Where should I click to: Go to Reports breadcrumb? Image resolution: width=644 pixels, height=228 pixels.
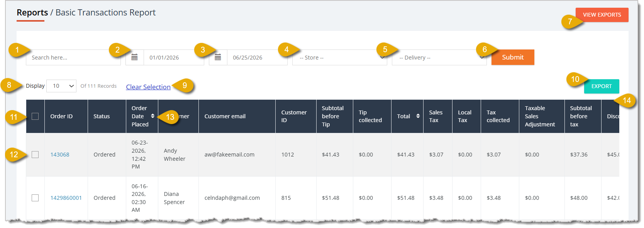tap(32, 12)
